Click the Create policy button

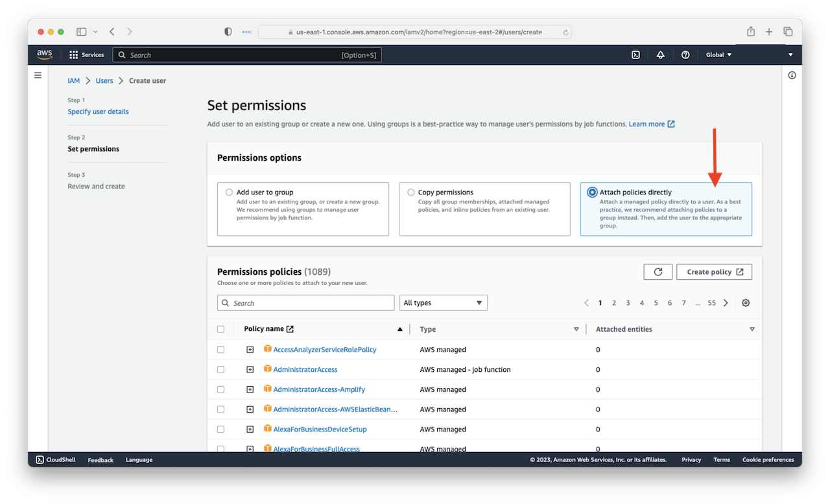click(714, 272)
